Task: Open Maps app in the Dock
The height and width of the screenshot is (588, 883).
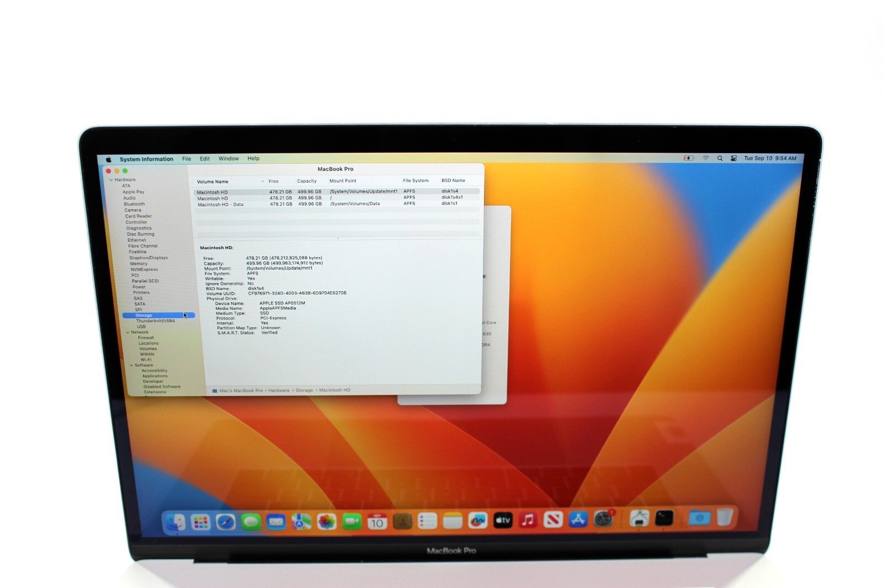Action: click(301, 521)
